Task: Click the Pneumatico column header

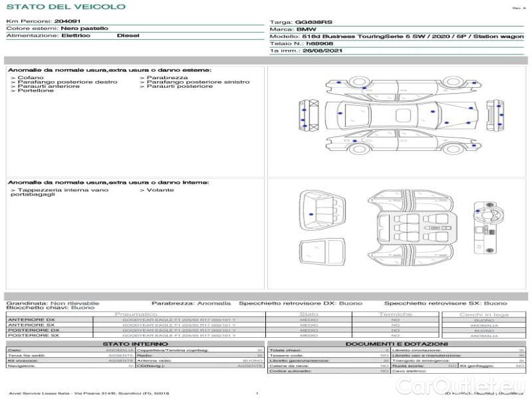Action: [136, 314]
